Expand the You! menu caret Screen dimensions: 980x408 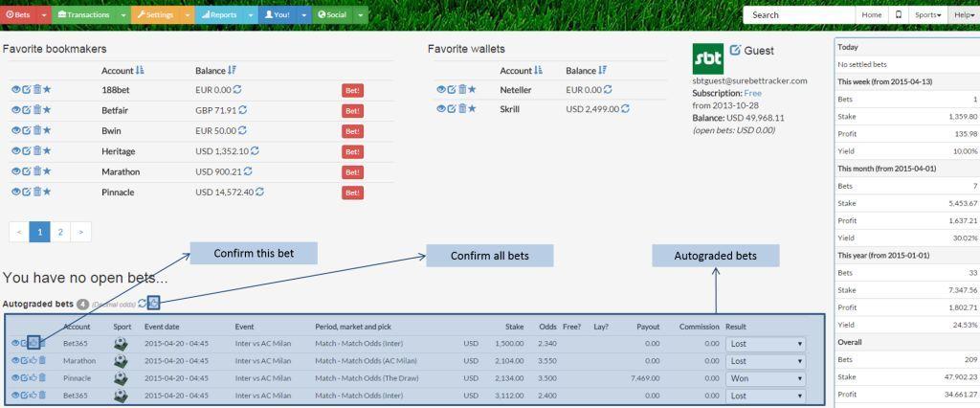(x=303, y=15)
